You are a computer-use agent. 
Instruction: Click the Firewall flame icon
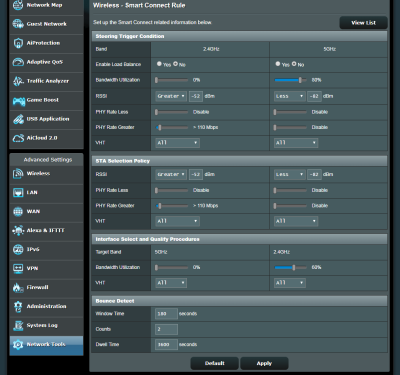point(18,287)
